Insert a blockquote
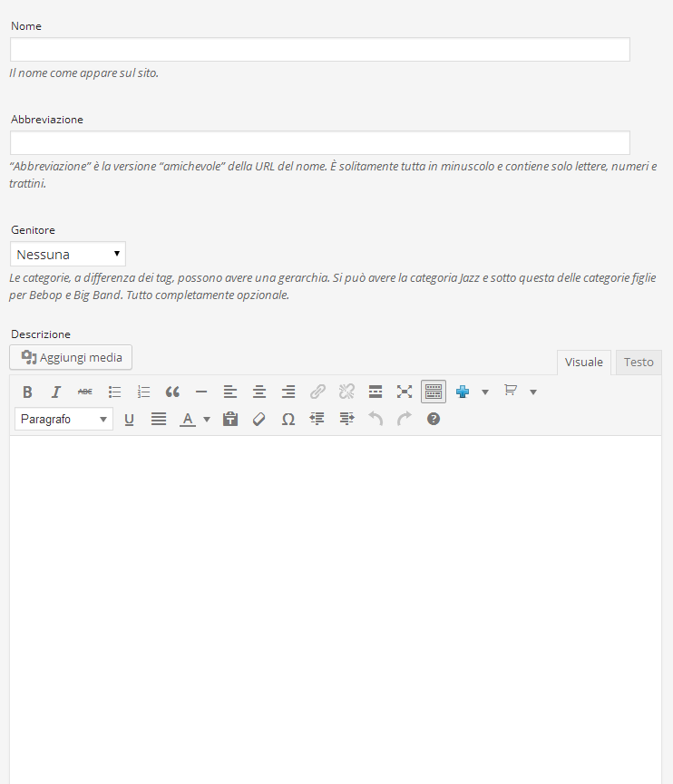Screen dimensions: 673x784 pyautogui.click(x=172, y=392)
